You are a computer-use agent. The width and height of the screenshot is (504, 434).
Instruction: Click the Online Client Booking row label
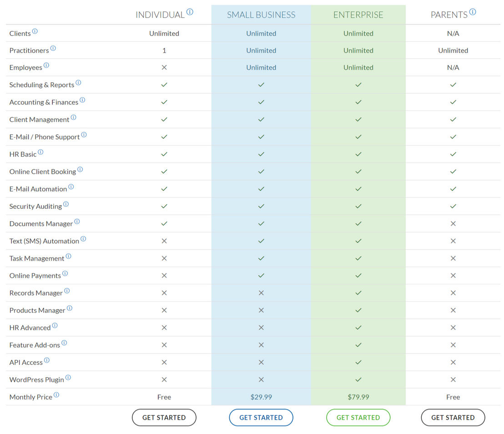[x=42, y=172]
